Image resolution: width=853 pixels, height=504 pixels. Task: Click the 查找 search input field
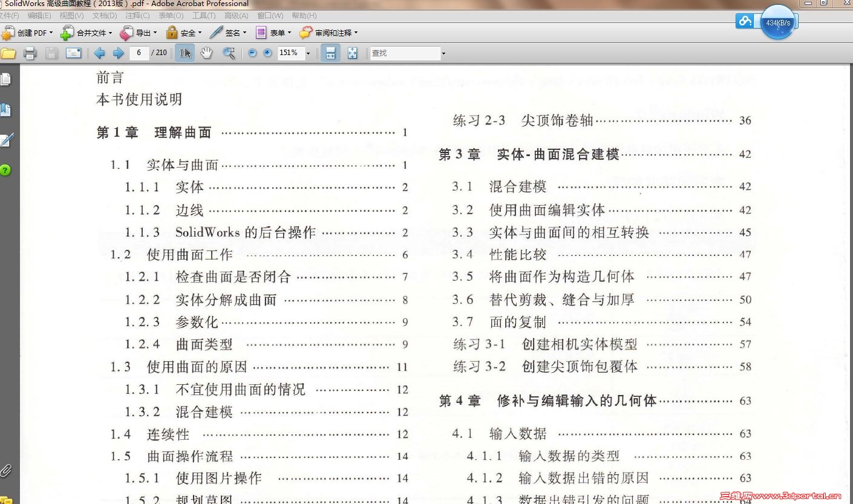coord(405,53)
